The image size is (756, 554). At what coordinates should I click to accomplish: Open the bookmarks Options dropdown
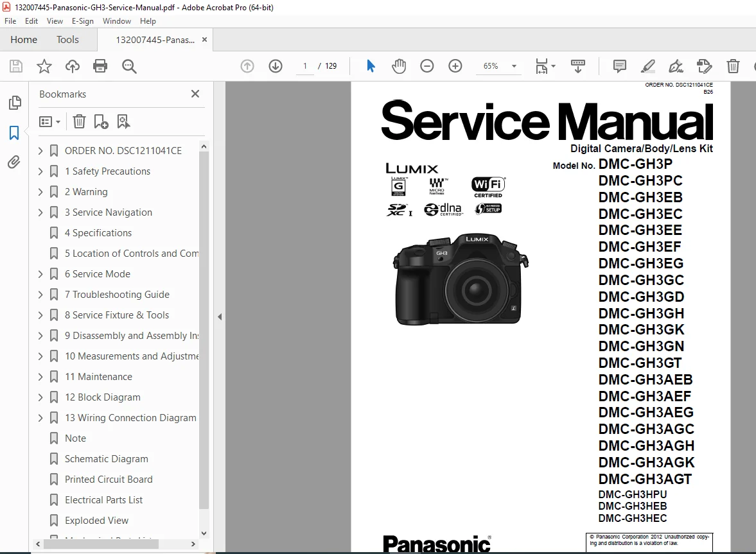49,121
